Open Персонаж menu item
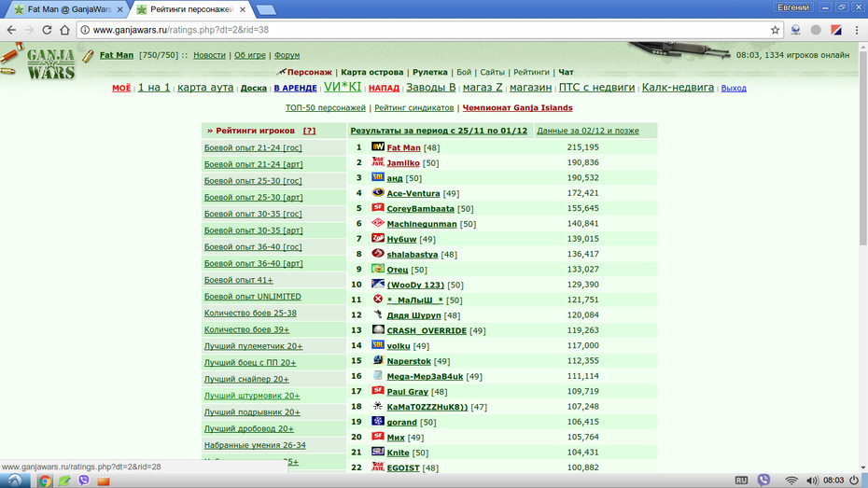 pyautogui.click(x=310, y=72)
